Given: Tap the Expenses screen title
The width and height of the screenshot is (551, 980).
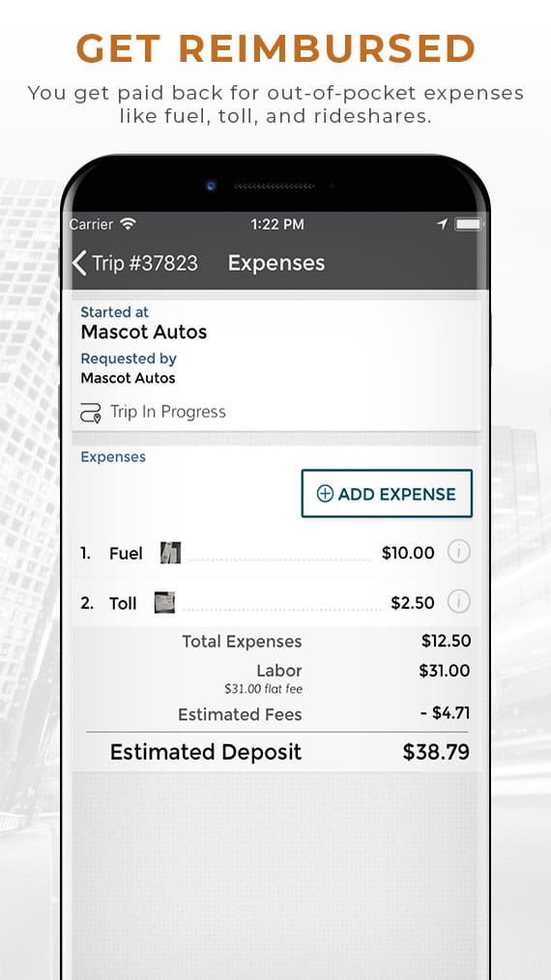Looking at the screenshot, I should pyautogui.click(x=276, y=263).
